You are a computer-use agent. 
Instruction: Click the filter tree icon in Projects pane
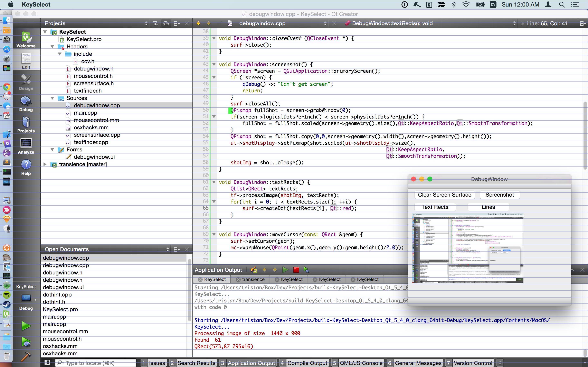point(155,23)
